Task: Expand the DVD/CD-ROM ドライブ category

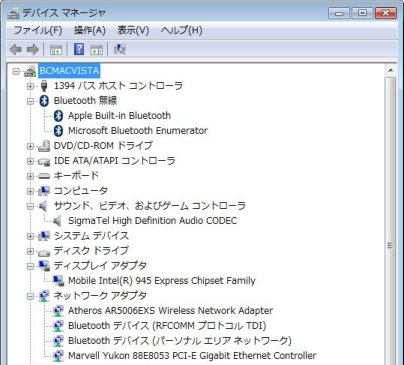Action: pyautogui.click(x=30, y=146)
